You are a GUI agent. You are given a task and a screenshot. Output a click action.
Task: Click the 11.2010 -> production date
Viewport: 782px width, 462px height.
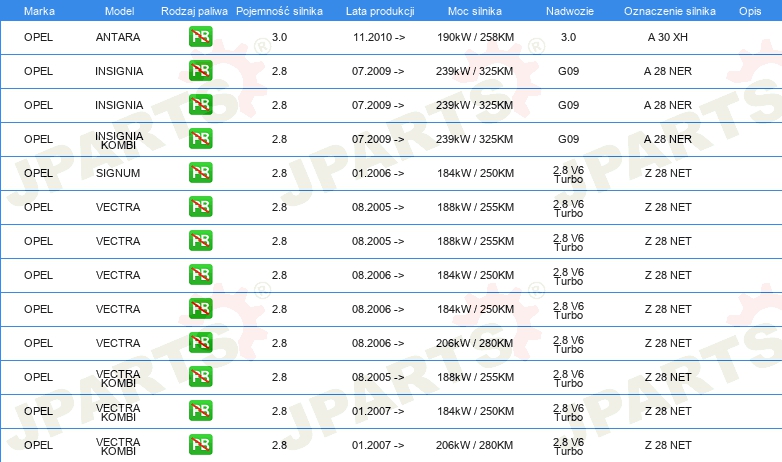tap(379, 37)
